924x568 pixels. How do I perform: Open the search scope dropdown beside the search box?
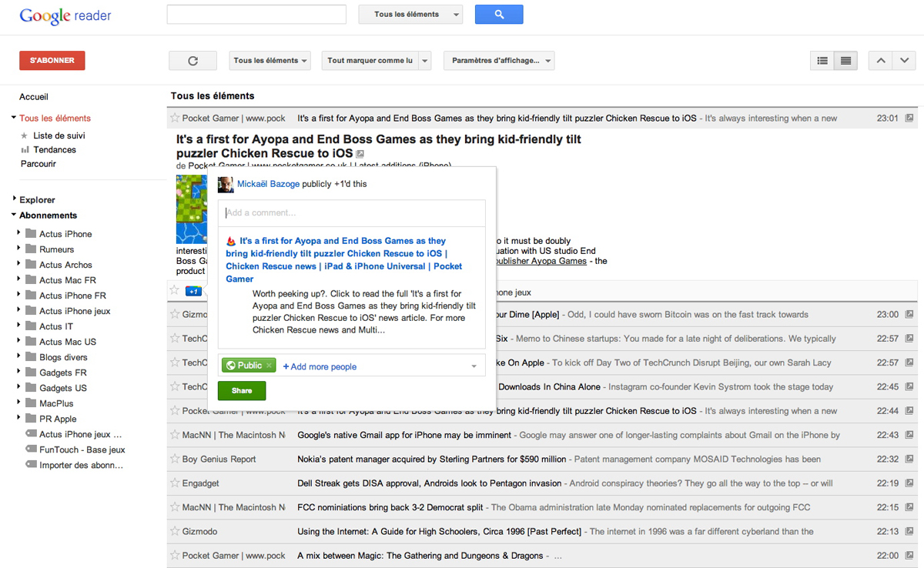click(410, 15)
